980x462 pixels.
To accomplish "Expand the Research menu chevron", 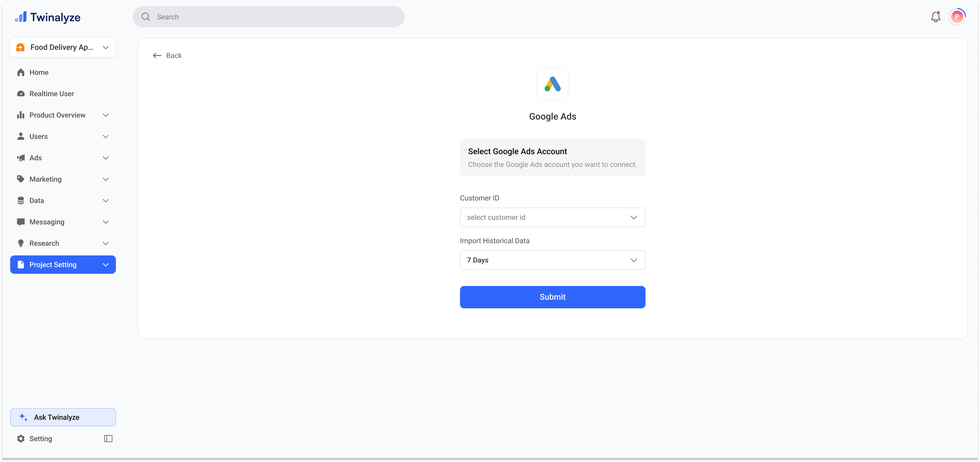I will 106,243.
